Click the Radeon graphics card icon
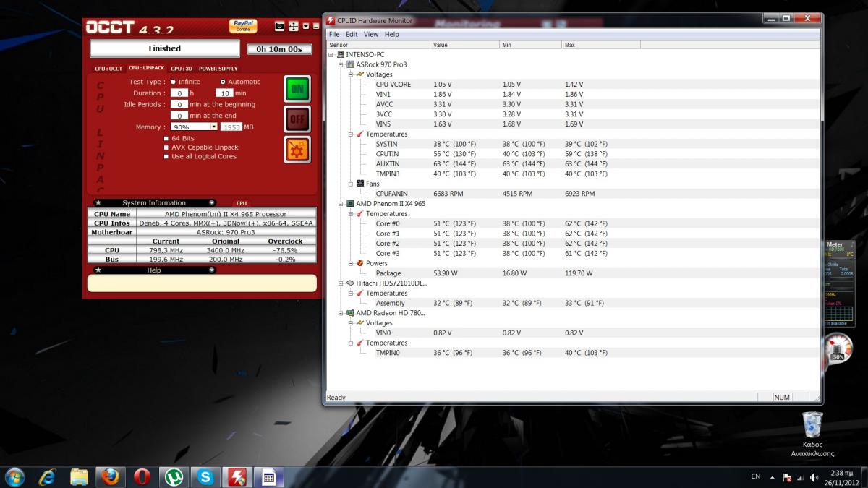This screenshot has height=488, width=868. click(x=351, y=313)
